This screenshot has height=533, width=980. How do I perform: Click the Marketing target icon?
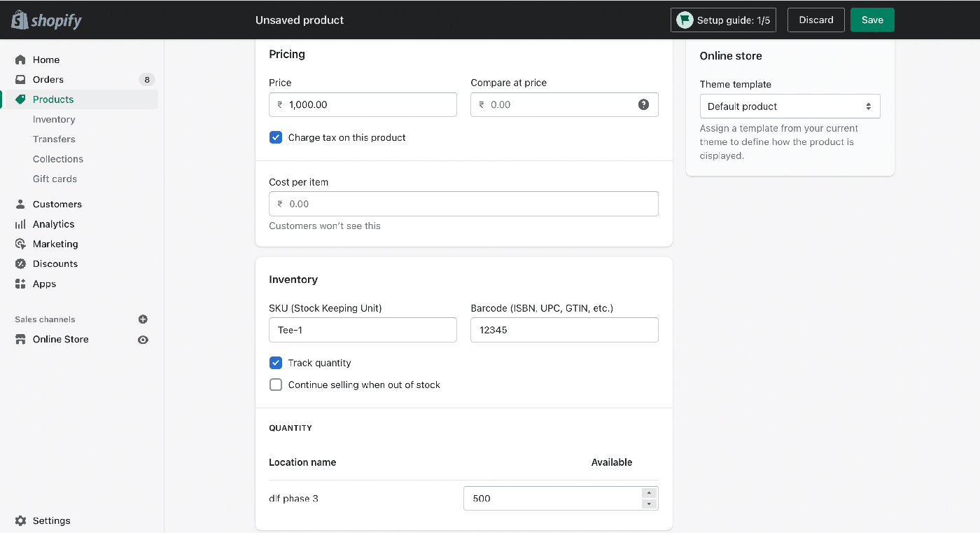click(20, 244)
